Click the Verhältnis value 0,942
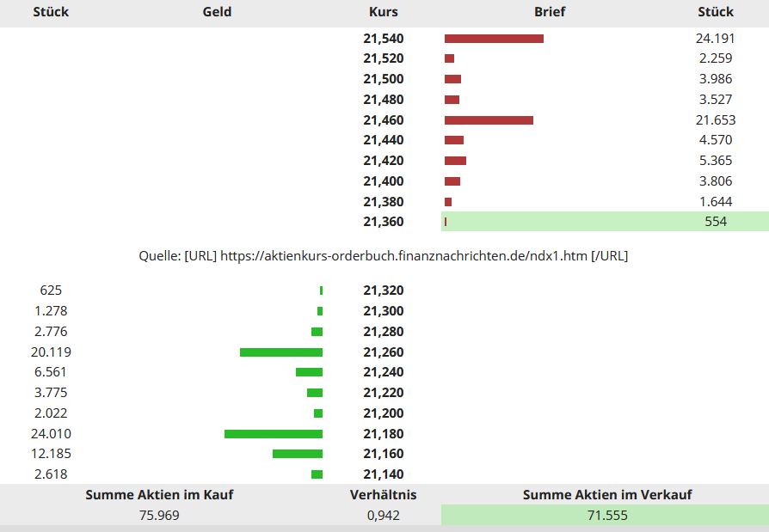The image size is (769, 532). coord(383,516)
